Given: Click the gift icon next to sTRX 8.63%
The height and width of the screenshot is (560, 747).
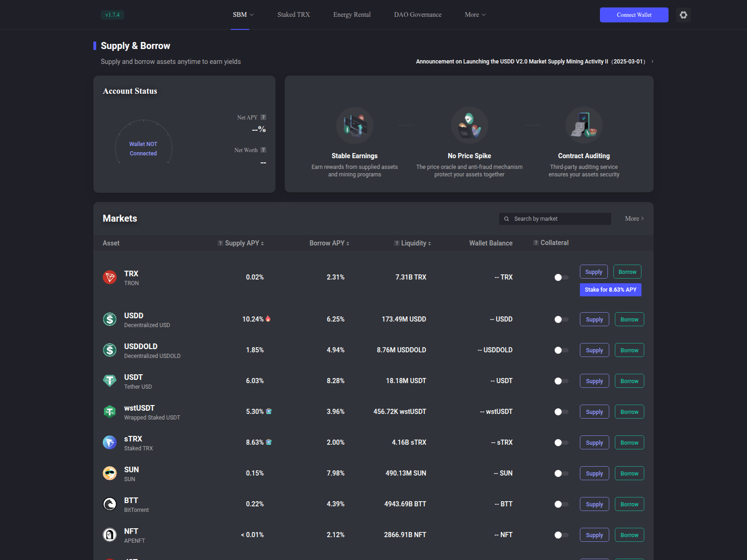Looking at the screenshot, I should click(269, 442).
